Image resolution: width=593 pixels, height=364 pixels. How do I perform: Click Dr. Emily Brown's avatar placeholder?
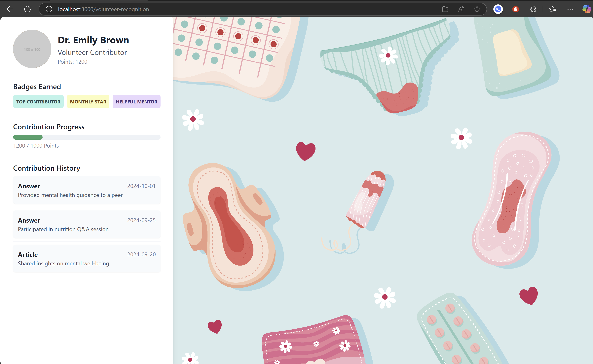[x=32, y=49]
